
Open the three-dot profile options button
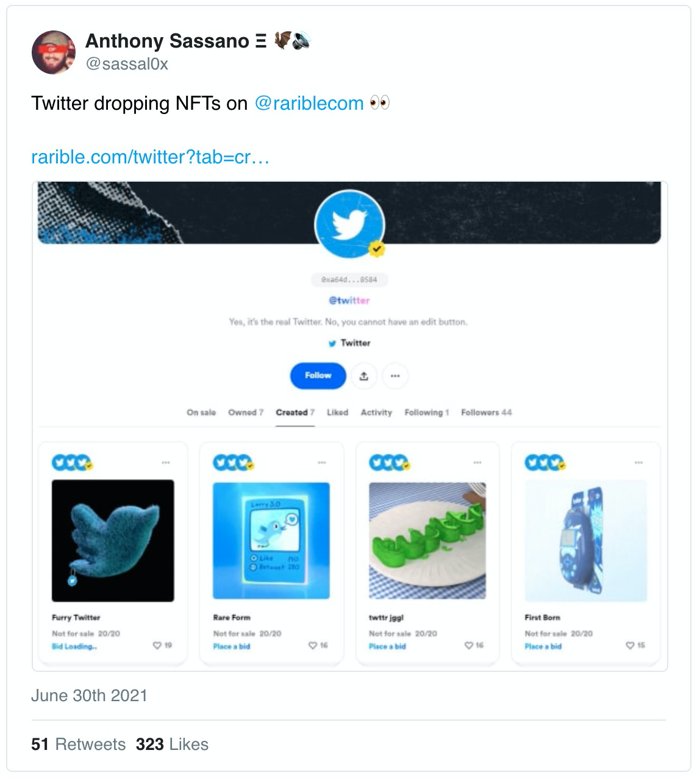click(x=395, y=376)
